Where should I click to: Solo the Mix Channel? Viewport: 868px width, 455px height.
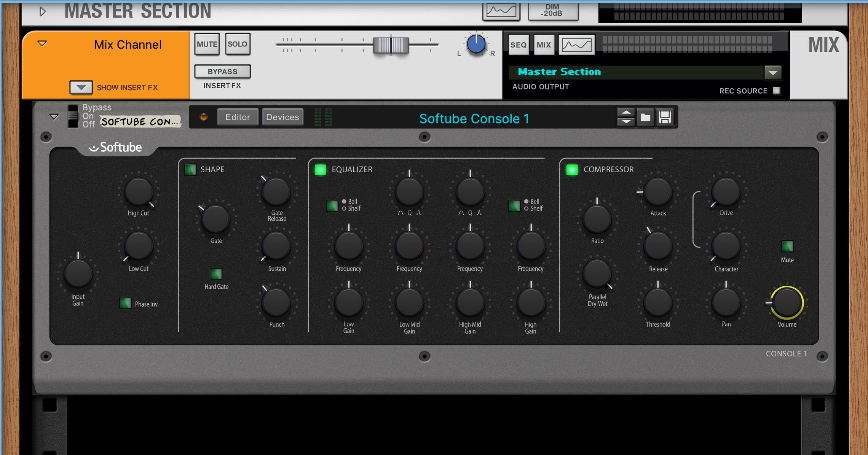click(238, 44)
